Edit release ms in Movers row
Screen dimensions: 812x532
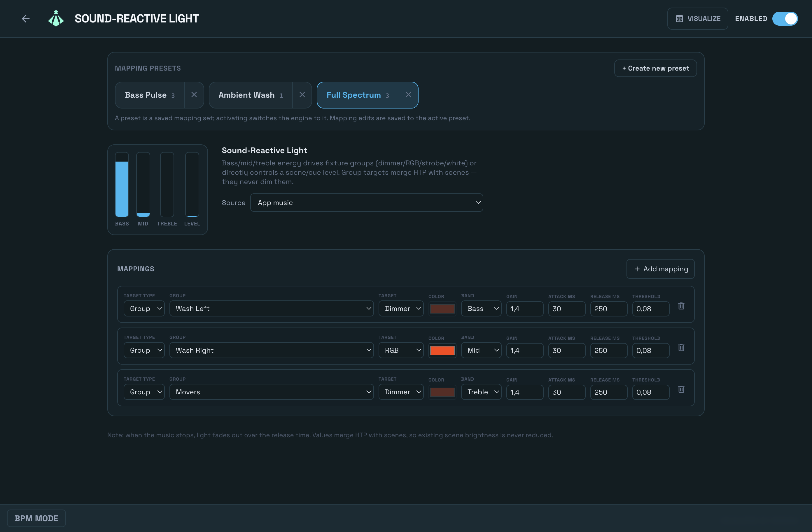(608, 392)
